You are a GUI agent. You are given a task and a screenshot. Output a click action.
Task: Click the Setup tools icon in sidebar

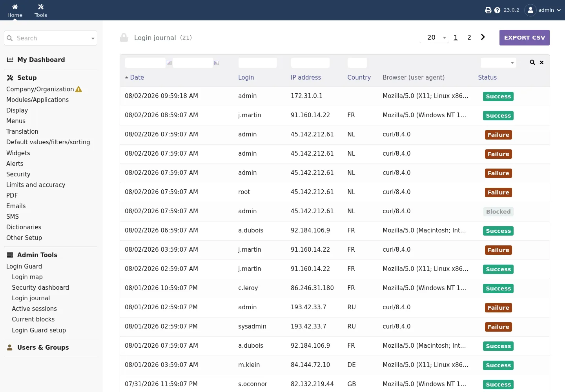[10, 78]
